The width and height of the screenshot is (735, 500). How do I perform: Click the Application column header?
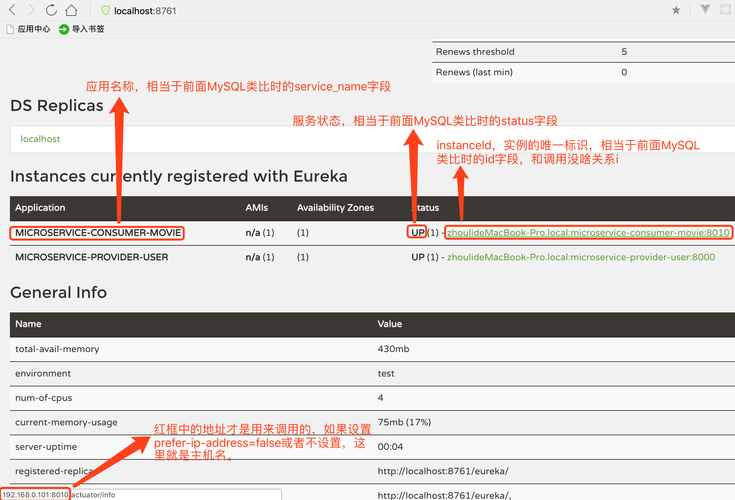click(40, 208)
